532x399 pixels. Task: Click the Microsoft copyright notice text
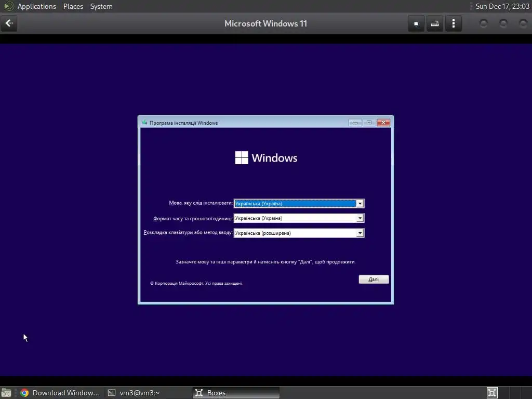(196, 283)
